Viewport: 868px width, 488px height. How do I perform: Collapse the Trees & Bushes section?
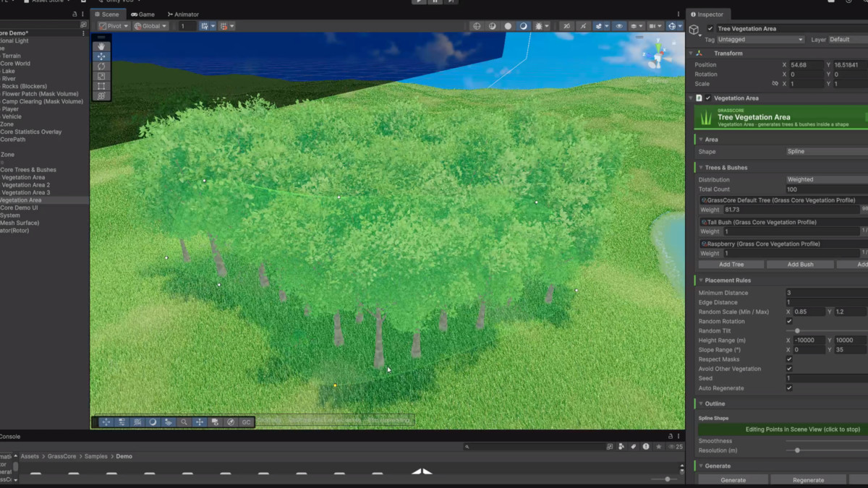tap(700, 168)
